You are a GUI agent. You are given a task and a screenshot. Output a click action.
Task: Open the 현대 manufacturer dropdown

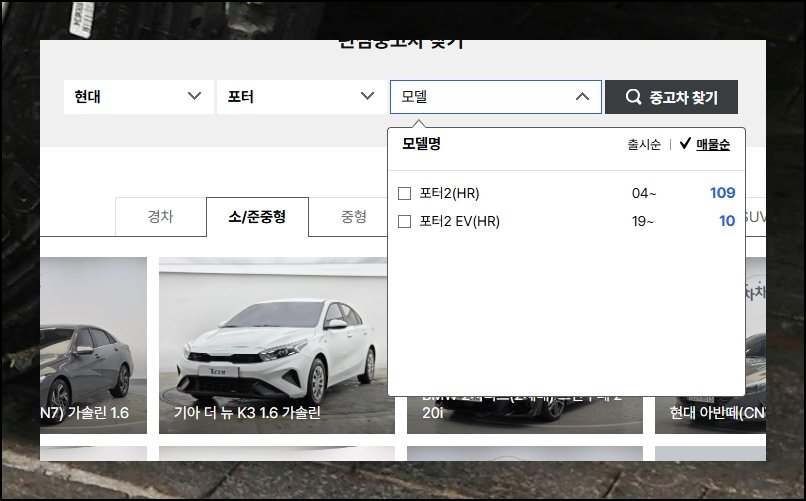tap(139, 97)
